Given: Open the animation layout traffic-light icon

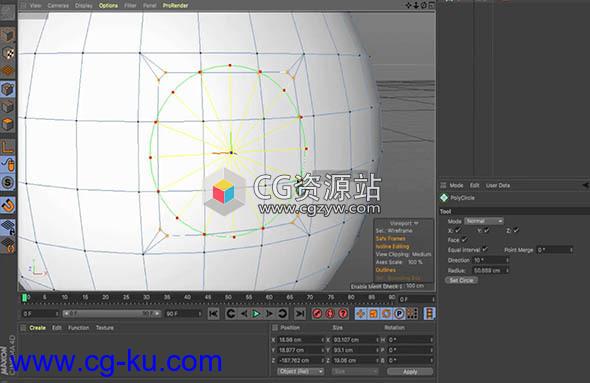Looking at the screenshot, I should pos(429,313).
